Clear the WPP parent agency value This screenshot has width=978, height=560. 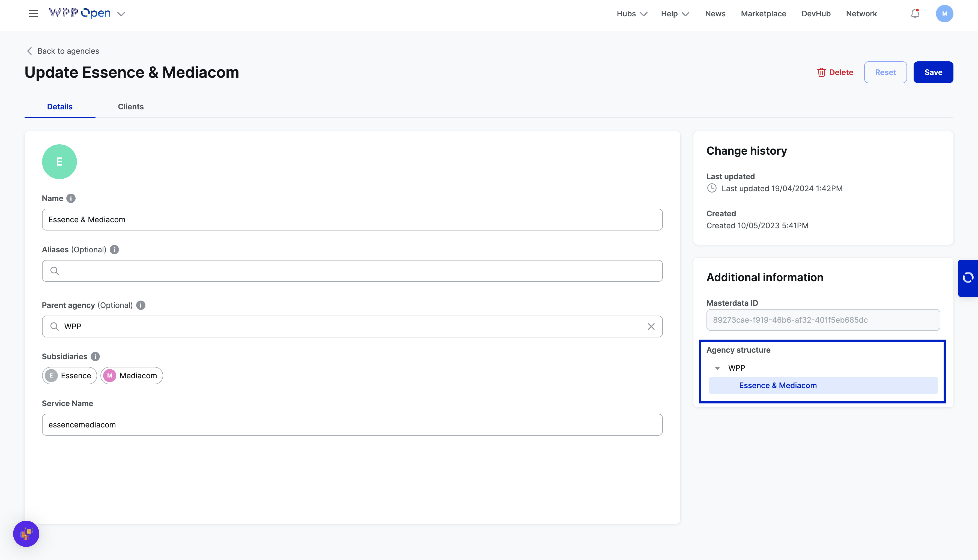(x=651, y=327)
